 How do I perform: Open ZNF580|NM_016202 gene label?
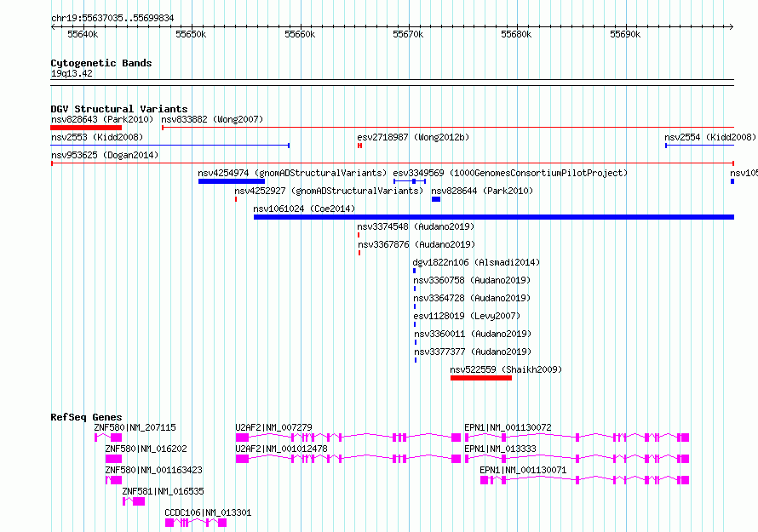click(x=146, y=449)
